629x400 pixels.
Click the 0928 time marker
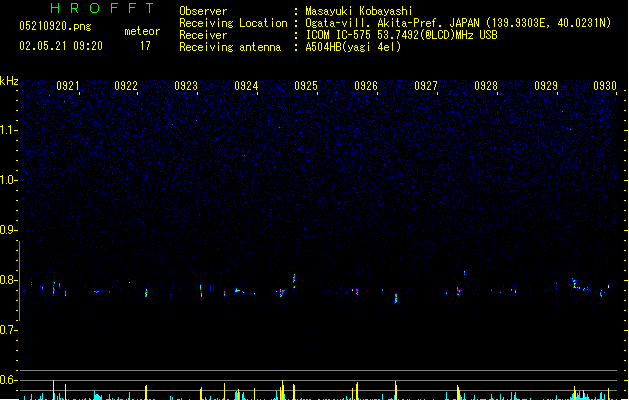pos(486,86)
